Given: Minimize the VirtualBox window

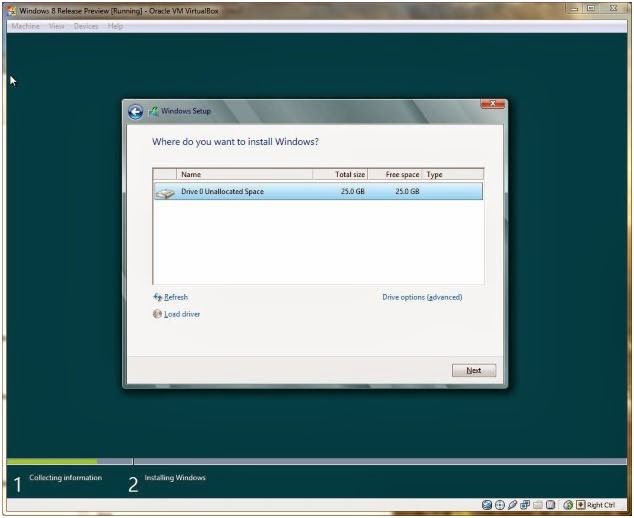Looking at the screenshot, I should click(574, 8).
